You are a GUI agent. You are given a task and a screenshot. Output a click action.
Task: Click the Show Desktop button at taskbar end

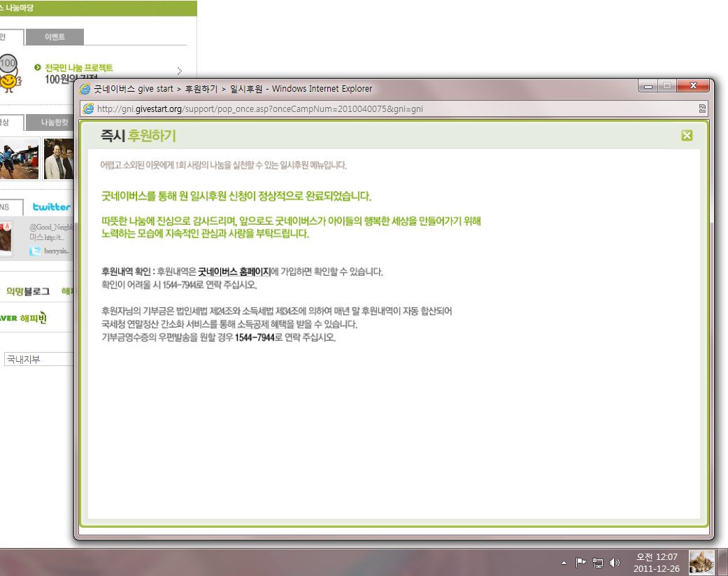(723, 563)
